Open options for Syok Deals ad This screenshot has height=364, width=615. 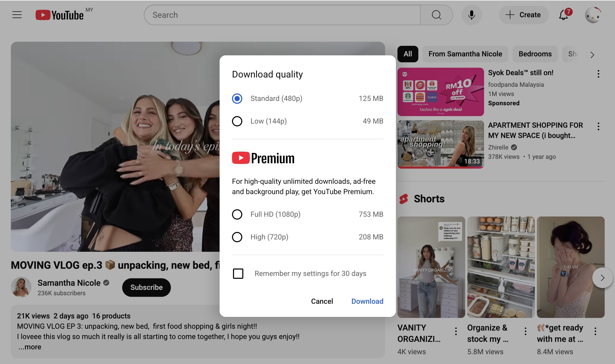click(x=599, y=74)
